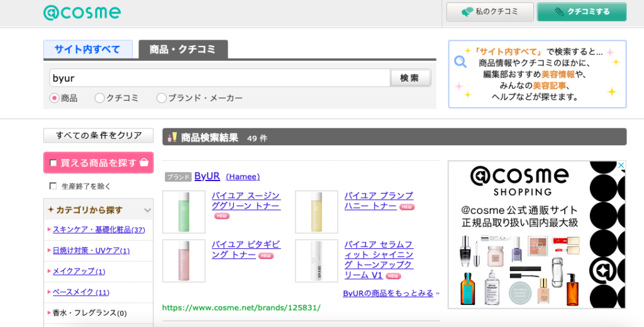The height and width of the screenshot is (327, 644).
Task: Click 香水・フレグランス(0) text
Action: pyautogui.click(x=89, y=313)
